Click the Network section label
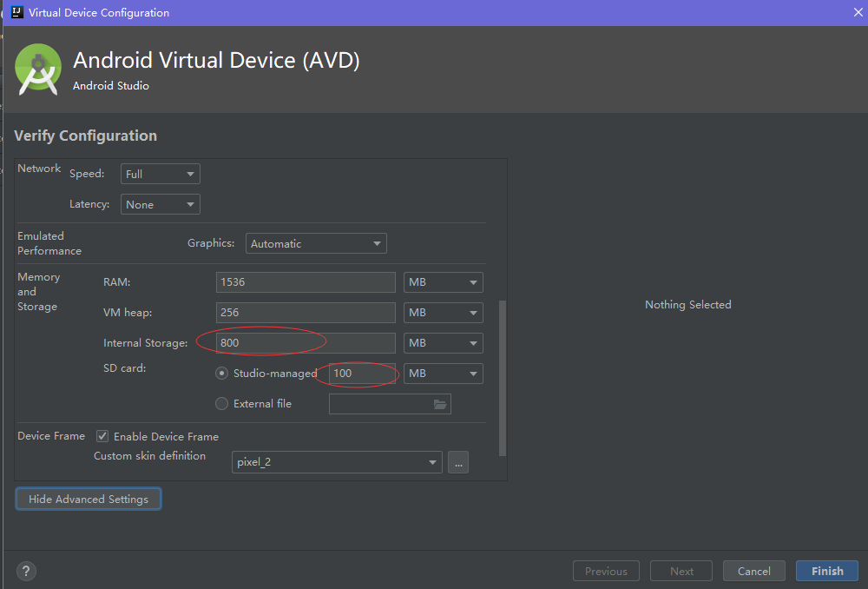 point(39,168)
